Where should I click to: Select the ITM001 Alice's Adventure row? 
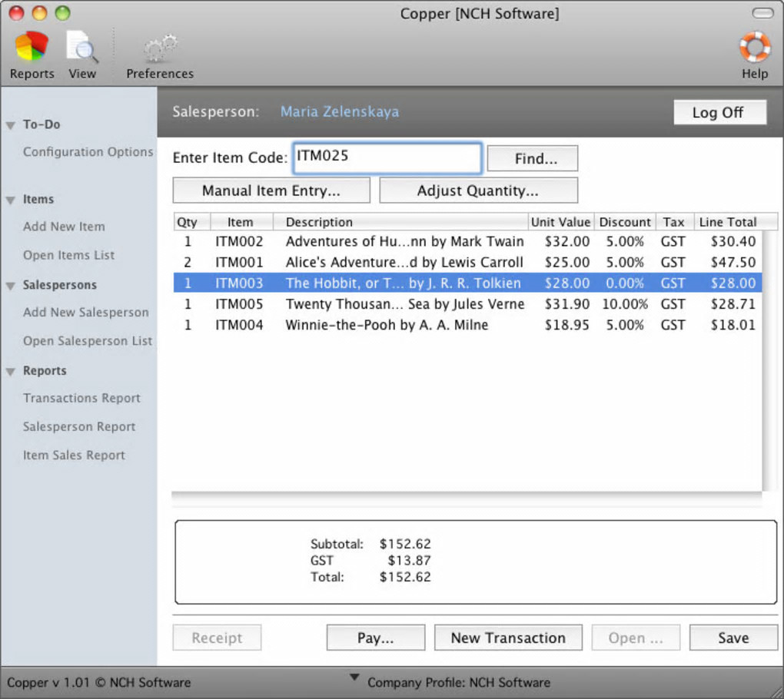coord(467,262)
